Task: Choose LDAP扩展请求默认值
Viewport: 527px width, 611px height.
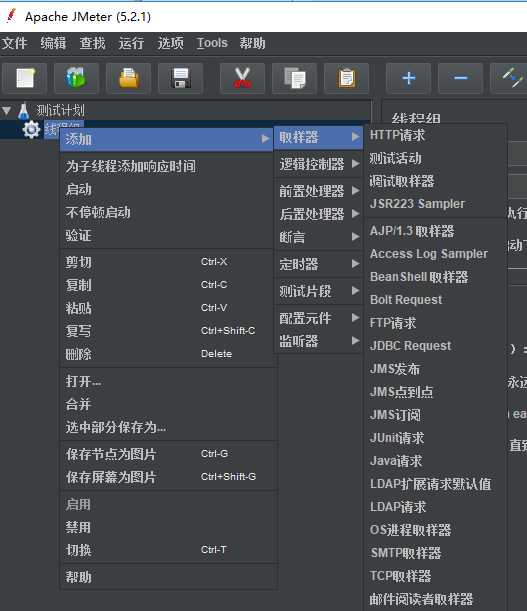Action: [435, 484]
